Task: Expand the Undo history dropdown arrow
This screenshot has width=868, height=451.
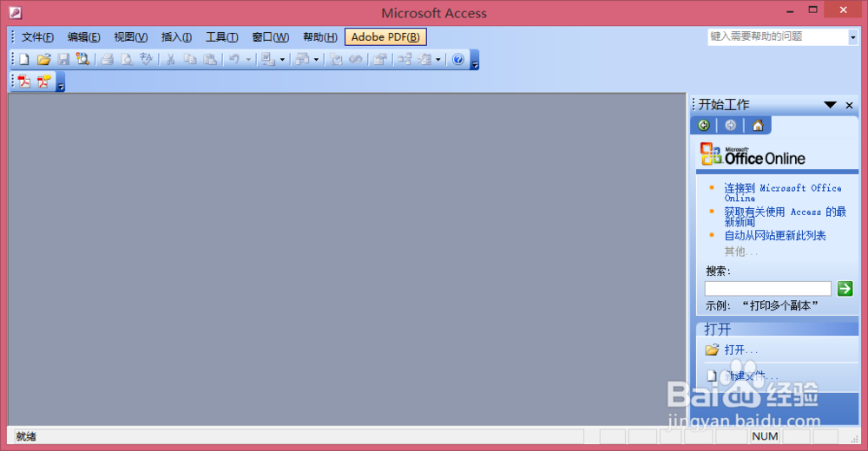Action: (x=248, y=59)
